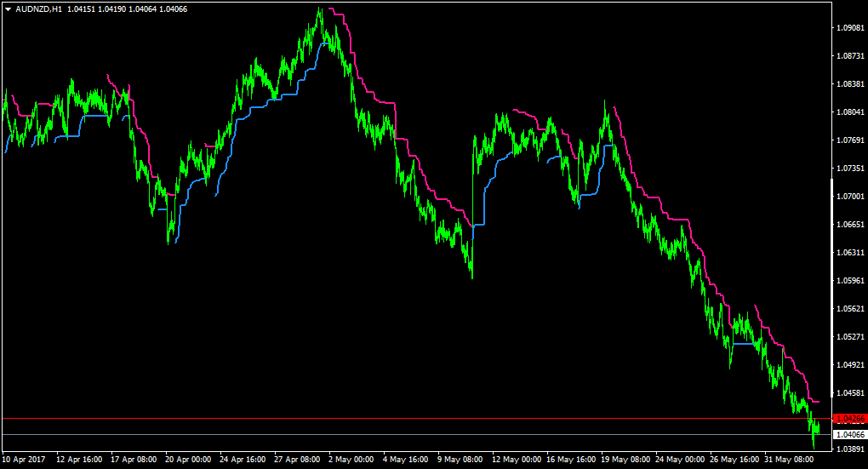
Task: Click the 1.05621 price scale value
Action: [x=851, y=309]
